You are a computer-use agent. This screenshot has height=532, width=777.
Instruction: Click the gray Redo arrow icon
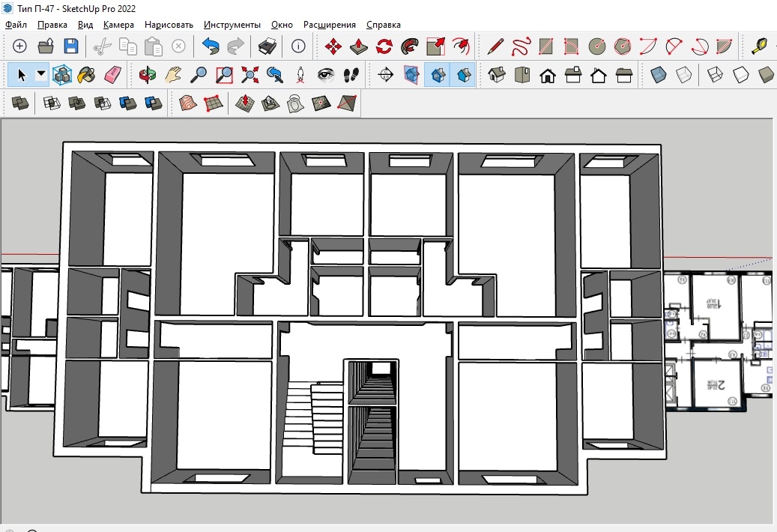coord(236,46)
